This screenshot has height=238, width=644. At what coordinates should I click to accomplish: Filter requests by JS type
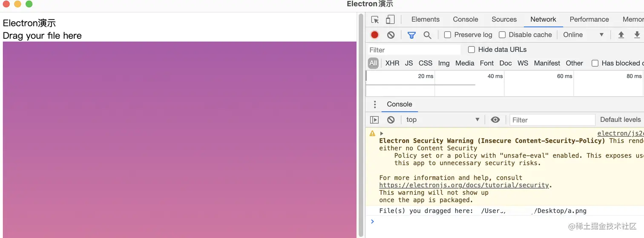[409, 63]
